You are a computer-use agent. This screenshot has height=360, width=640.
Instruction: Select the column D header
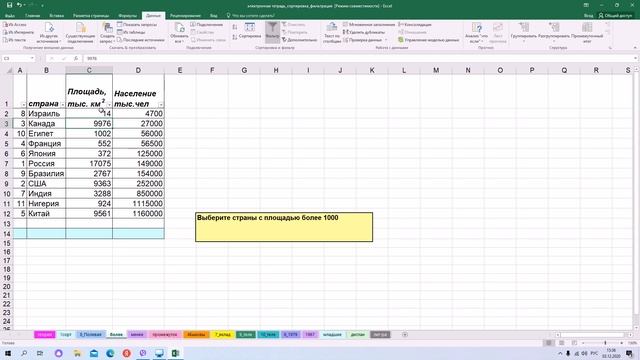tap(138, 70)
